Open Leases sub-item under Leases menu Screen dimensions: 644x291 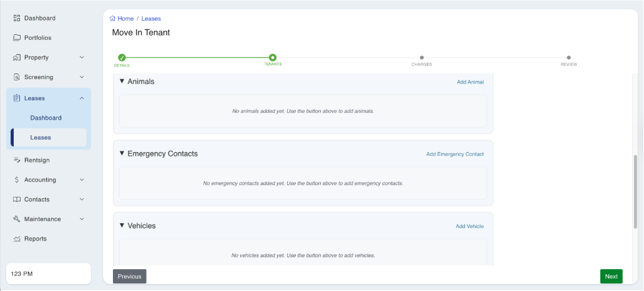click(x=41, y=138)
